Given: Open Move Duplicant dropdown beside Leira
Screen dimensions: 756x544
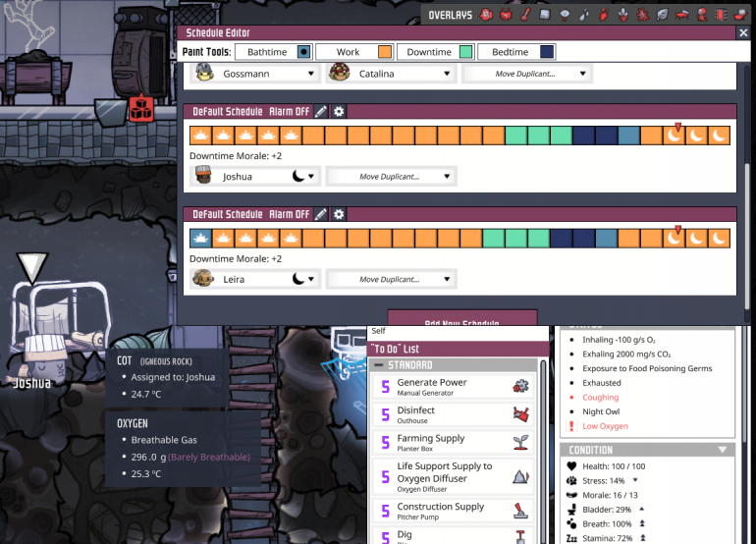Looking at the screenshot, I should point(391,279).
